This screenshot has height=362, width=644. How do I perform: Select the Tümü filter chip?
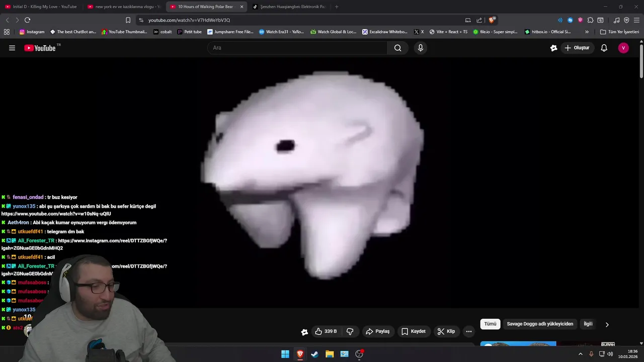point(490,324)
